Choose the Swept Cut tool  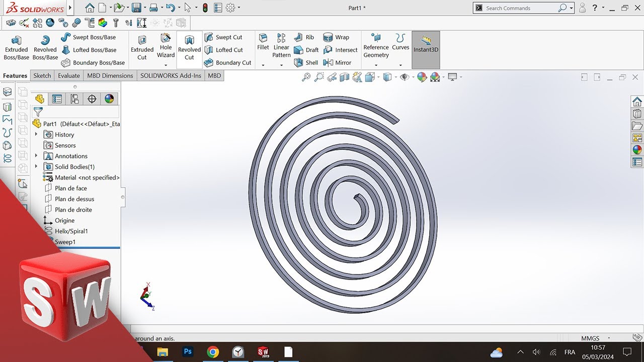tap(223, 37)
